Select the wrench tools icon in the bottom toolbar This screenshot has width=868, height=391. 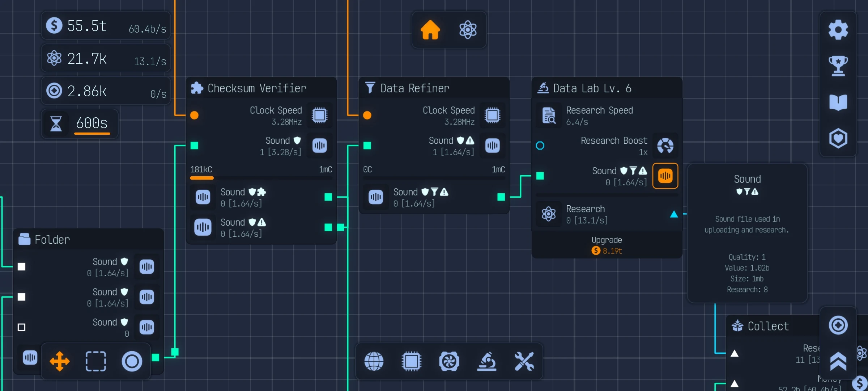[524, 361]
